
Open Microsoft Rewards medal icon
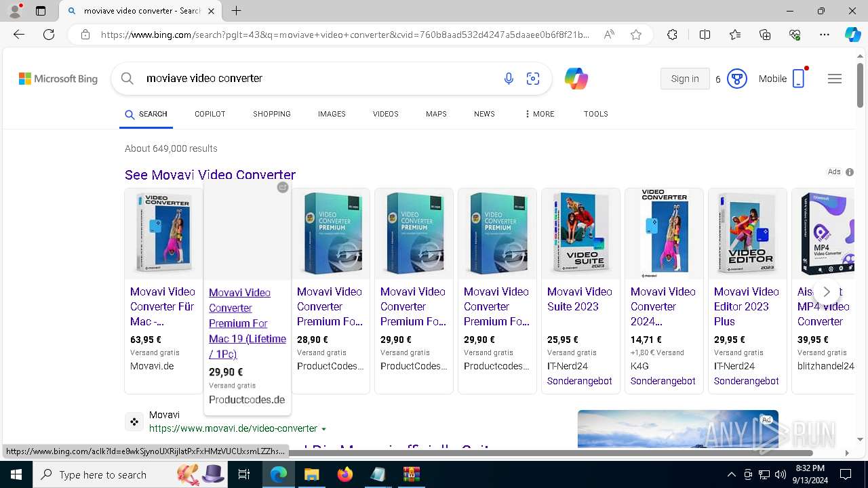[x=737, y=79]
